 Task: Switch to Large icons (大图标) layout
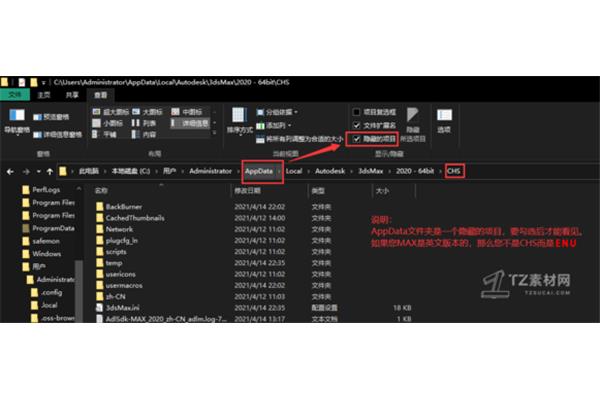pos(147,112)
